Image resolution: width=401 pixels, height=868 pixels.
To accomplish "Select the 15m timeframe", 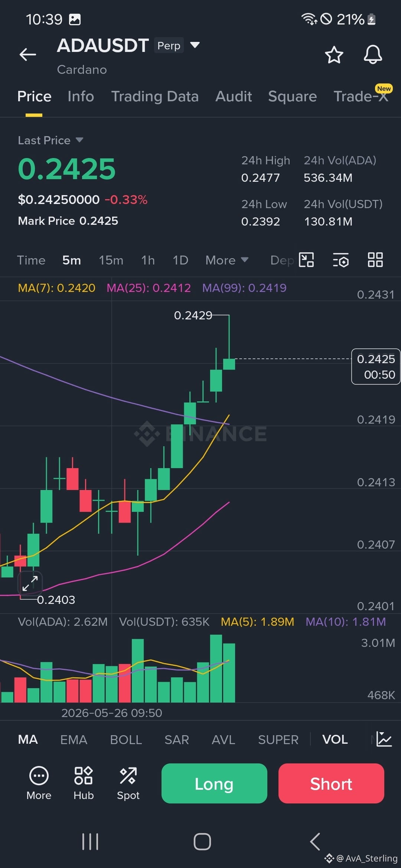I will coord(111,260).
